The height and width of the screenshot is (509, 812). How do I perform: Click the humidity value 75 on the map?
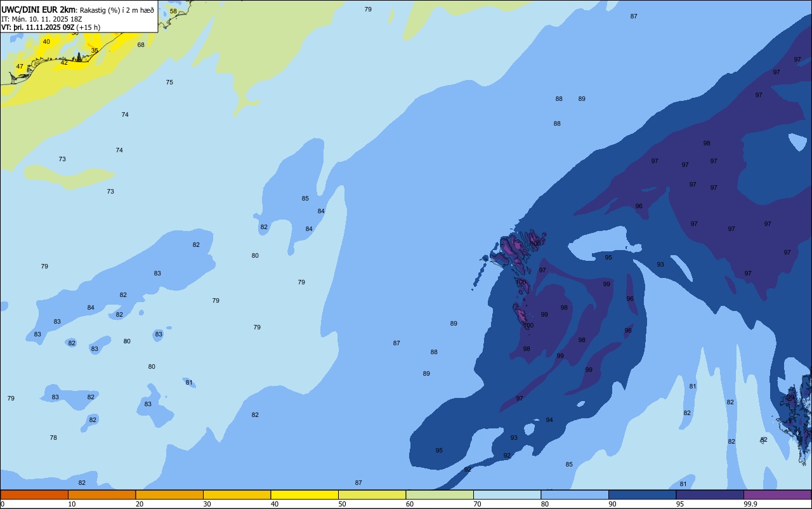(x=169, y=82)
